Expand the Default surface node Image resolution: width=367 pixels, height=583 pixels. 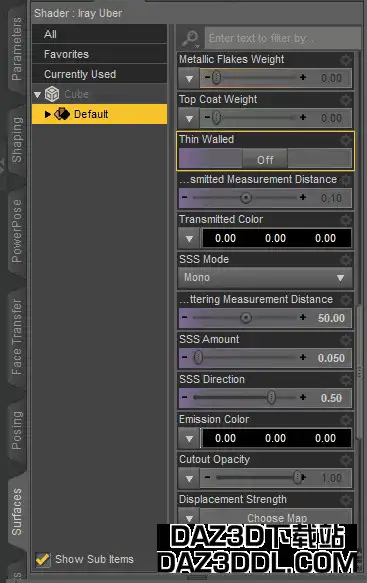point(48,114)
